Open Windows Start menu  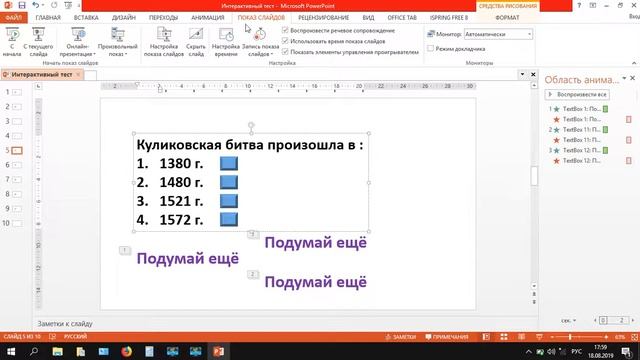pos(11,351)
